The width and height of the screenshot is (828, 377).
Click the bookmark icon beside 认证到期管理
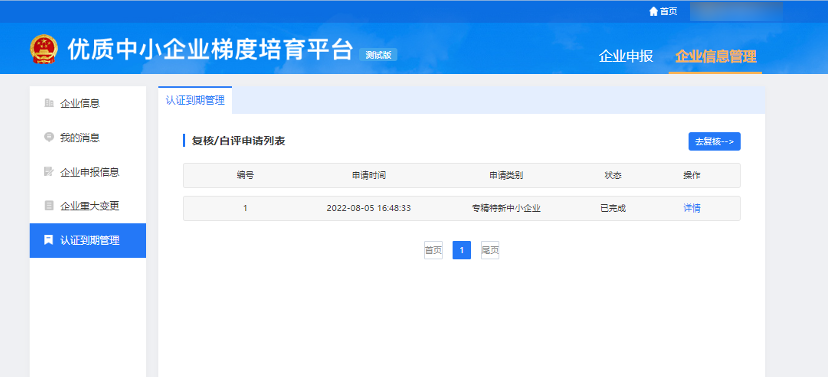click(x=49, y=240)
